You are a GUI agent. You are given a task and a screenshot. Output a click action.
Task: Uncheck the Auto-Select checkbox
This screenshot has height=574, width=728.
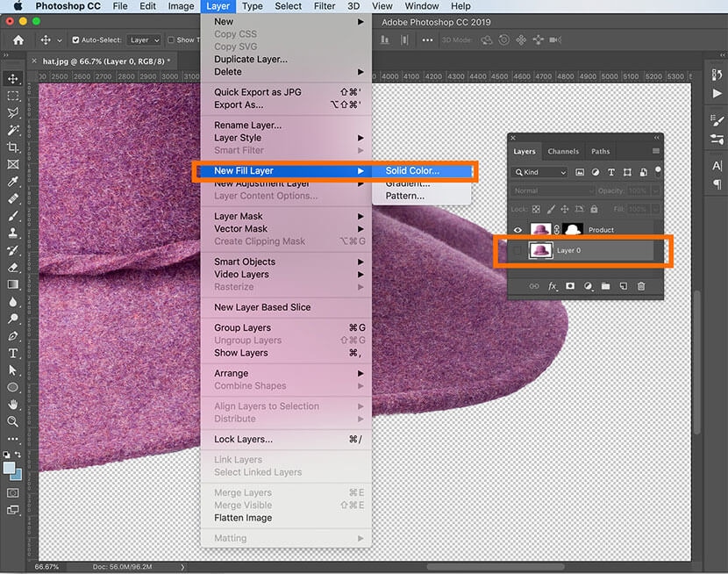75,39
